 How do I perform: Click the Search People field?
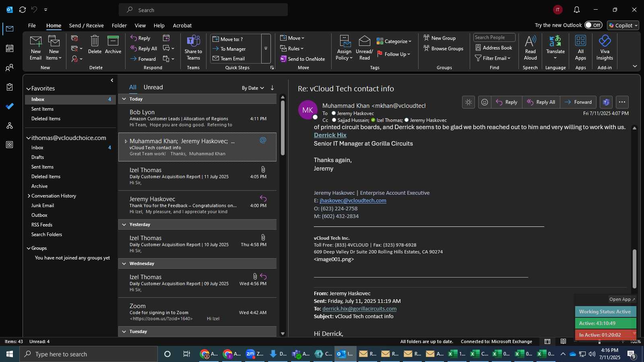(x=494, y=37)
